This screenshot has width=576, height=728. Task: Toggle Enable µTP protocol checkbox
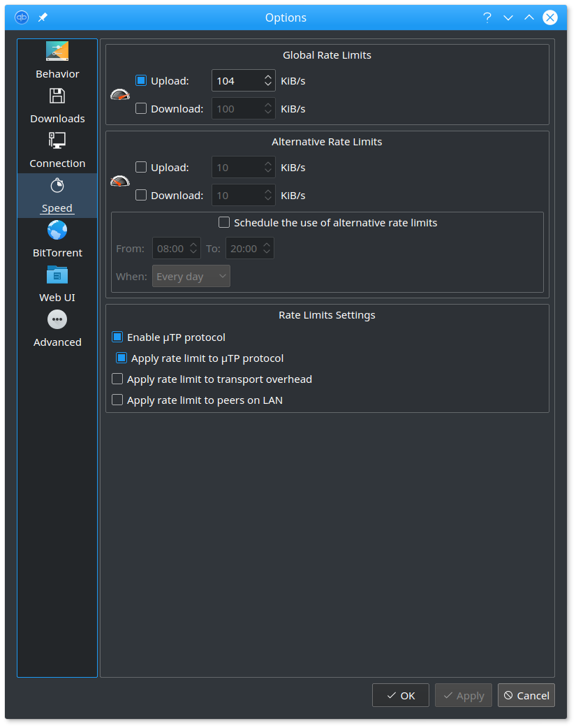click(x=117, y=337)
